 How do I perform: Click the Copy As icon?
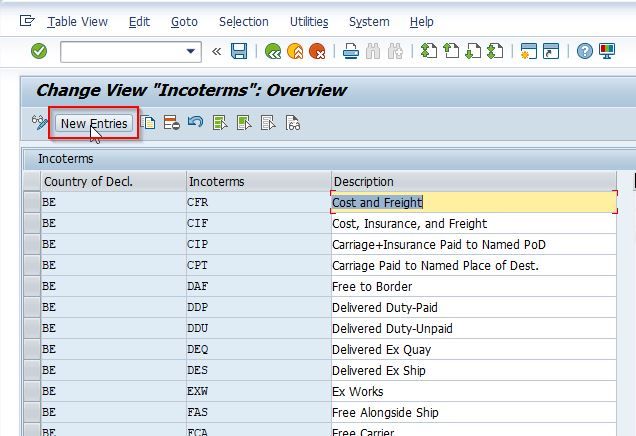148,122
